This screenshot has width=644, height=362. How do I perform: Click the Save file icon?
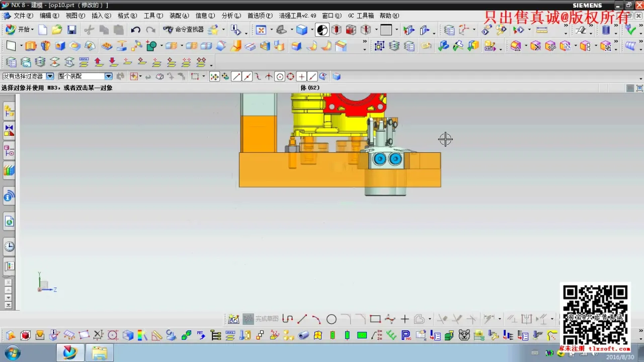72,30
